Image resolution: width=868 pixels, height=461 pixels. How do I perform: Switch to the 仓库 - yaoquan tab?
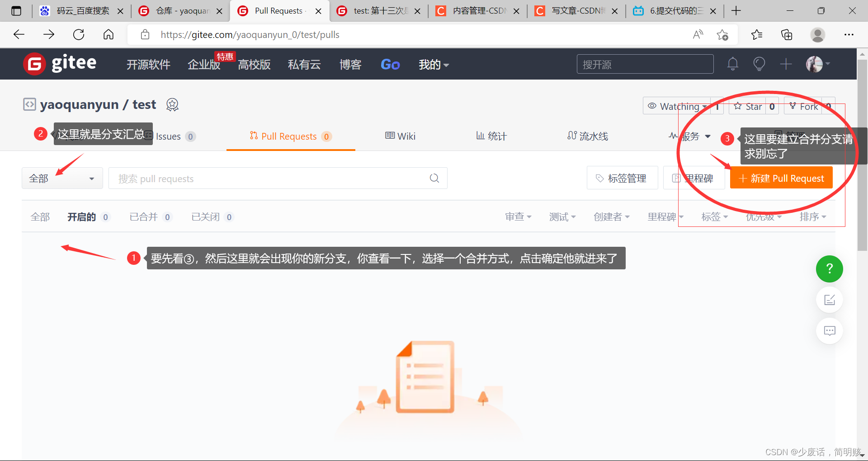(181, 11)
